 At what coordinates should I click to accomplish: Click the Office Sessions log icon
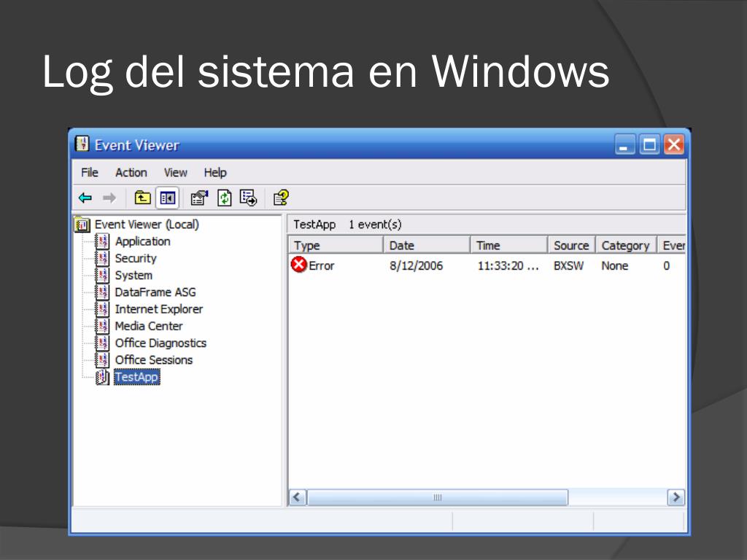(102, 359)
